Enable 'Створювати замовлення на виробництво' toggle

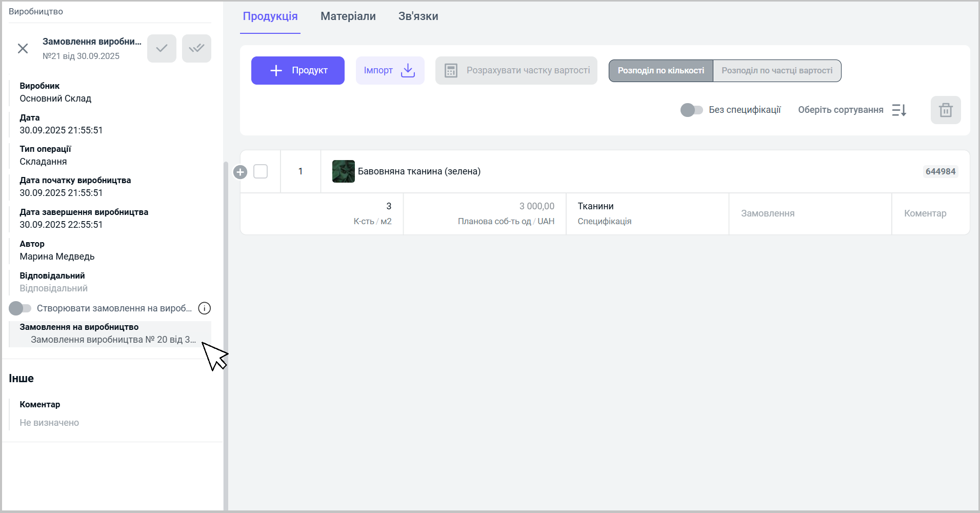tap(20, 308)
